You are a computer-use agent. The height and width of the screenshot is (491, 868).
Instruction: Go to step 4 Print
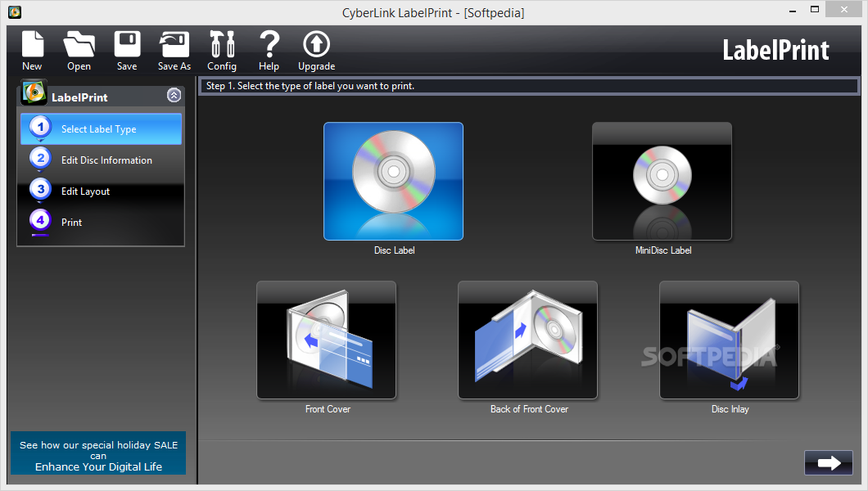pos(102,222)
